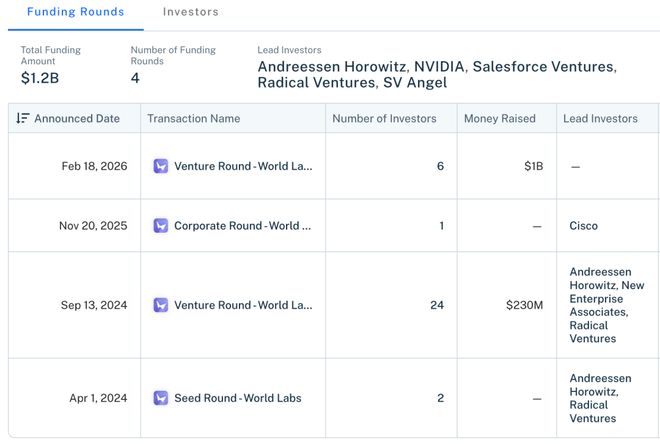Viewport: 660px width, 444px height.
Task: Click Salesforce Ventures in the Lead Investors summary
Action: (x=544, y=67)
